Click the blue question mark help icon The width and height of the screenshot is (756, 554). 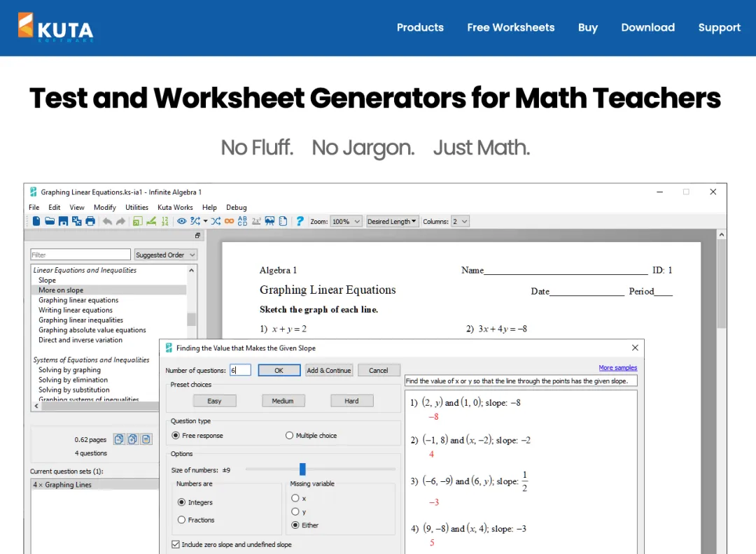tap(300, 221)
